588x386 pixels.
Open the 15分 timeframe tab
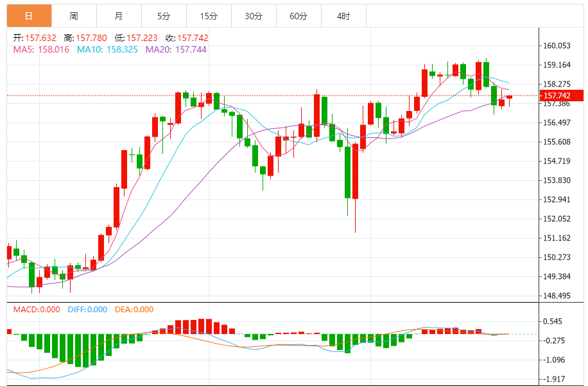(x=209, y=16)
